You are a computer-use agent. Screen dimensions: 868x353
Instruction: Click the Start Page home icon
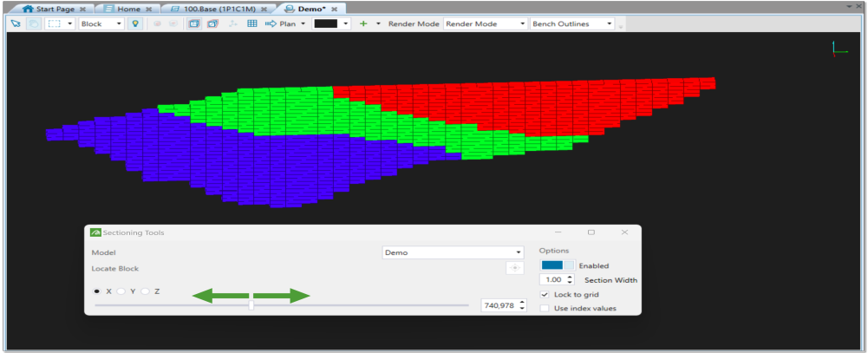tap(29, 10)
